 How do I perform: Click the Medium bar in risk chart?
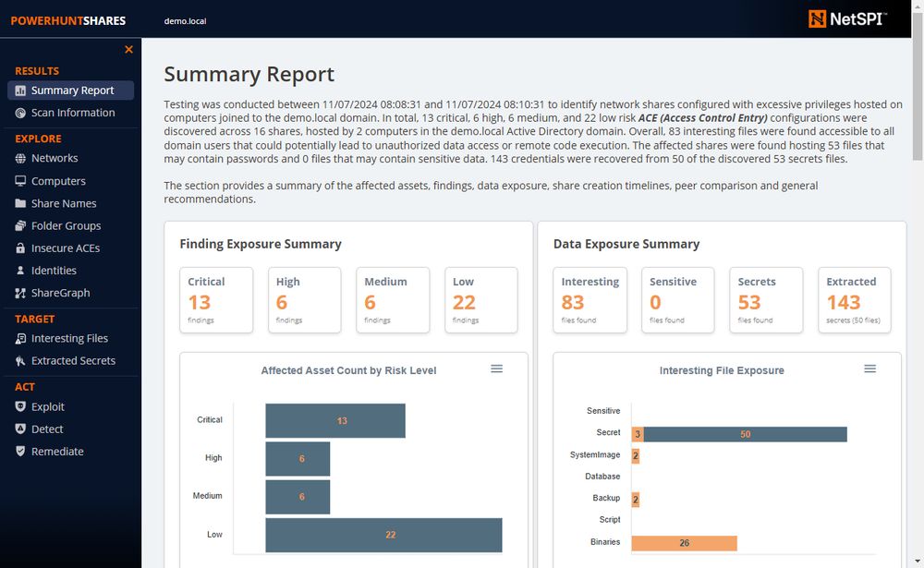(298, 497)
